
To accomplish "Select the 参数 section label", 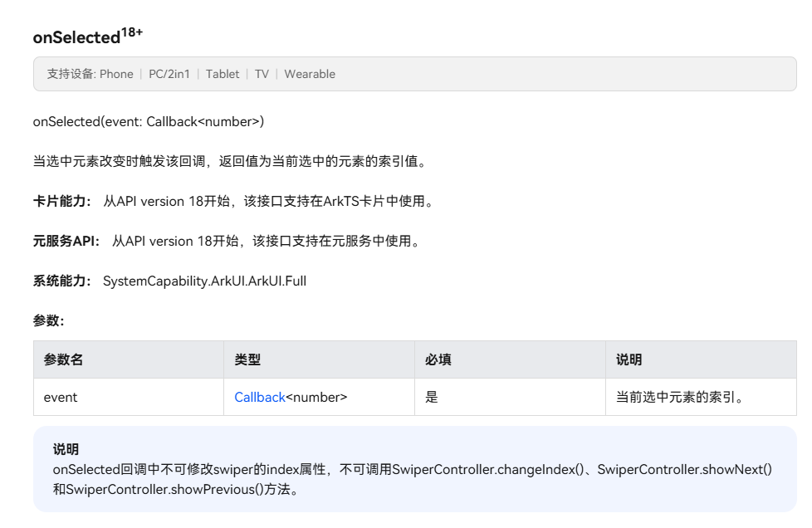I will click(x=49, y=321).
